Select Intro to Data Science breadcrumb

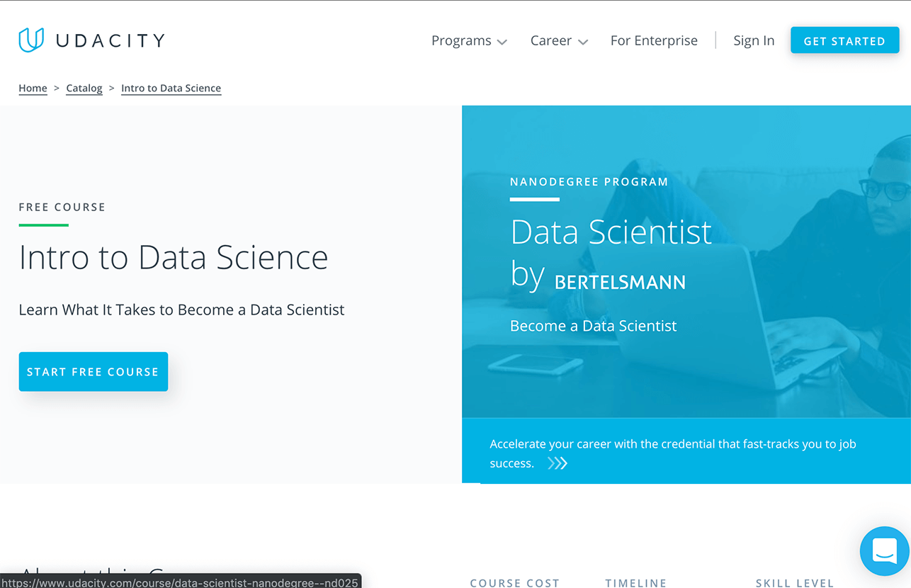[x=171, y=88]
